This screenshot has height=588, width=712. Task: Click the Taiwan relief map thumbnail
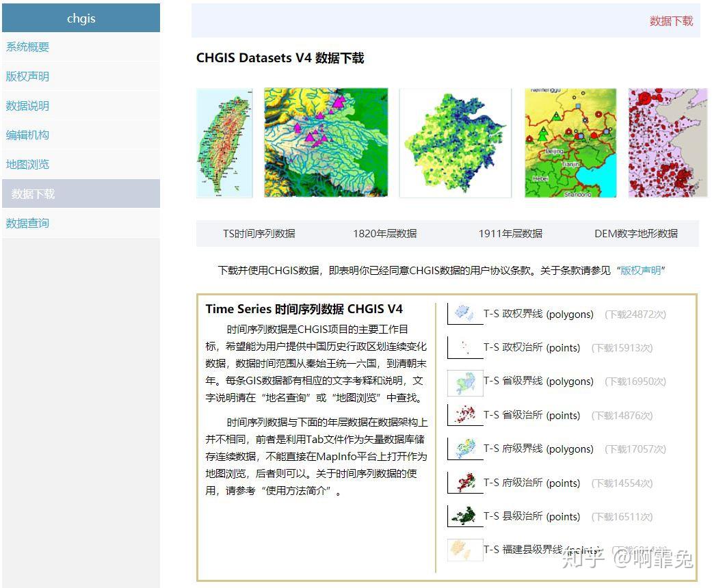(x=224, y=143)
